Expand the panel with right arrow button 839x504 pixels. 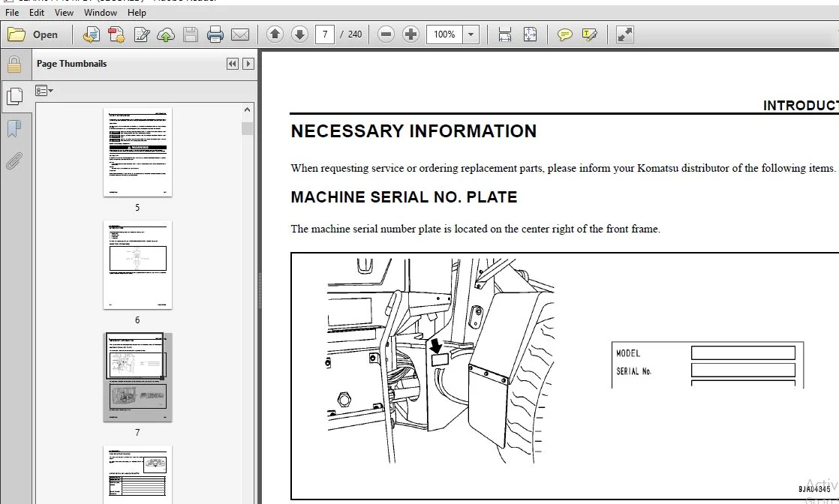(x=248, y=64)
